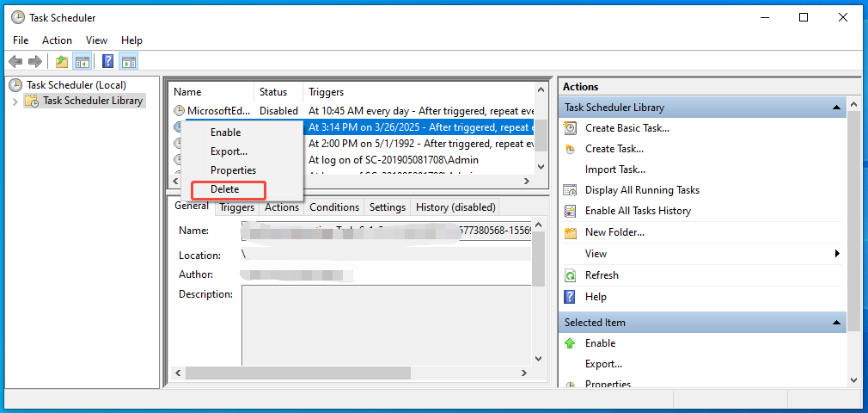Click the MicrosoftEd... task clock icon

point(180,111)
